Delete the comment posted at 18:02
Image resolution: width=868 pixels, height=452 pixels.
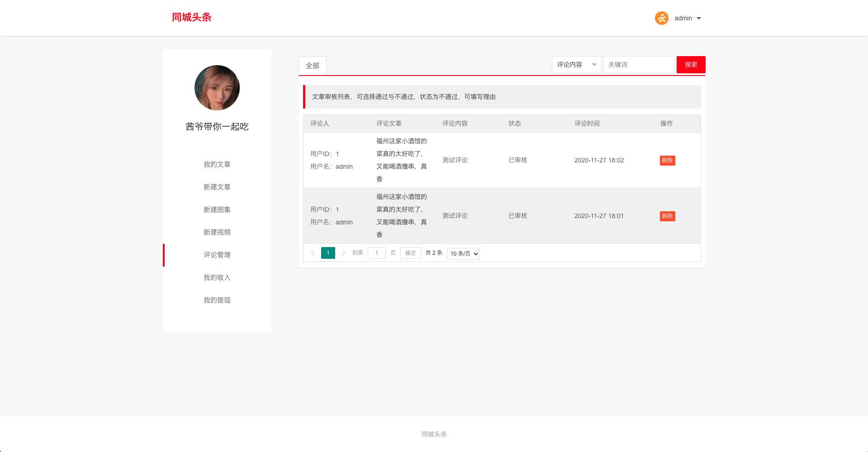pos(667,160)
